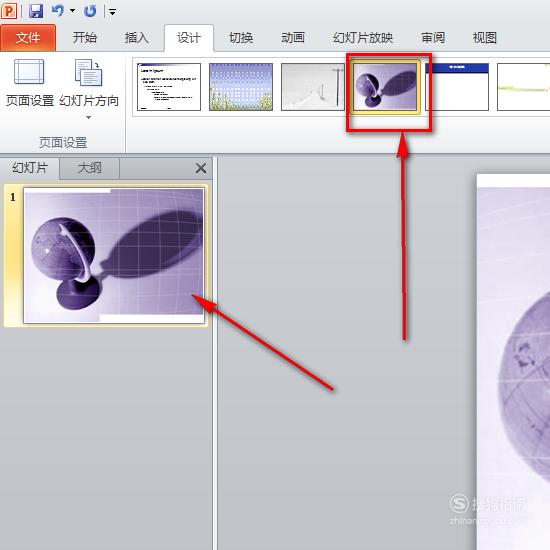The width and height of the screenshot is (550, 550).
Task: Switch to the 开始 ribbon tab
Action: pyautogui.click(x=85, y=37)
